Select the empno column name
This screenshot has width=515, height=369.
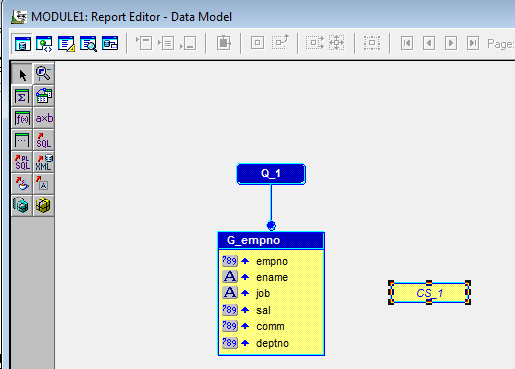(272, 261)
